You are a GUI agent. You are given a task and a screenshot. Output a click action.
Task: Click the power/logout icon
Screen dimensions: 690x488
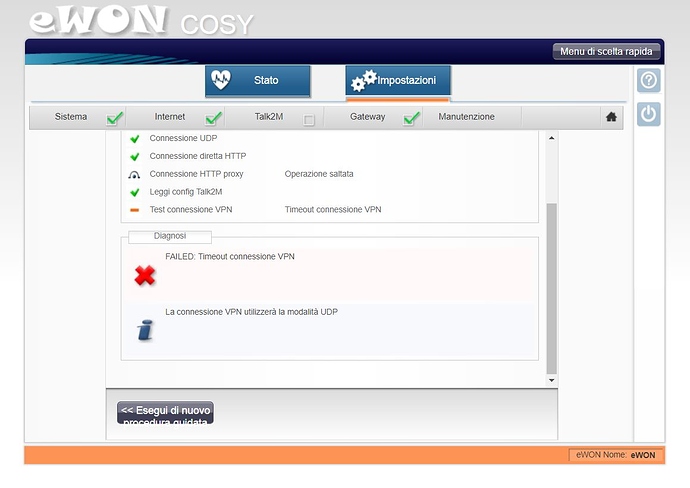(649, 114)
